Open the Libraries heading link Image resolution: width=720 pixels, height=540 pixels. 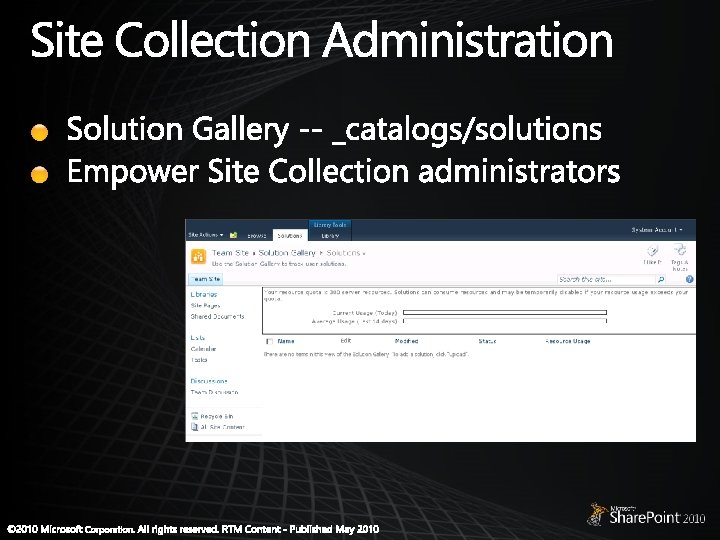(203, 294)
